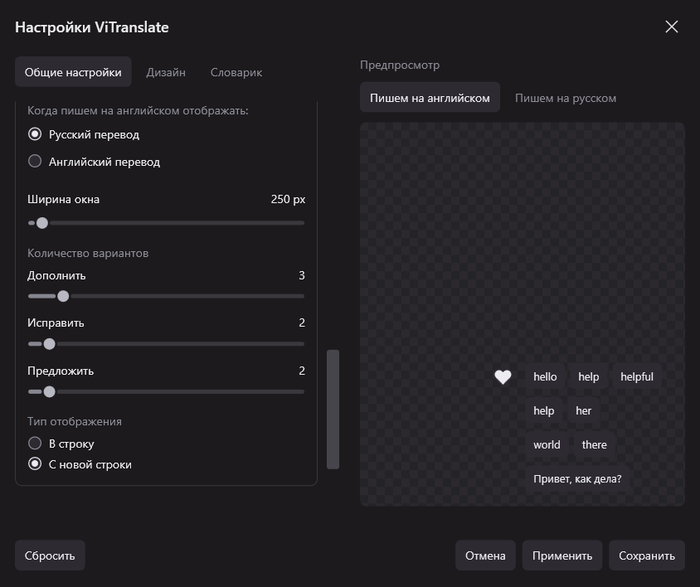Click the there suggestion chip
This screenshot has height=587, width=700.
tap(594, 445)
